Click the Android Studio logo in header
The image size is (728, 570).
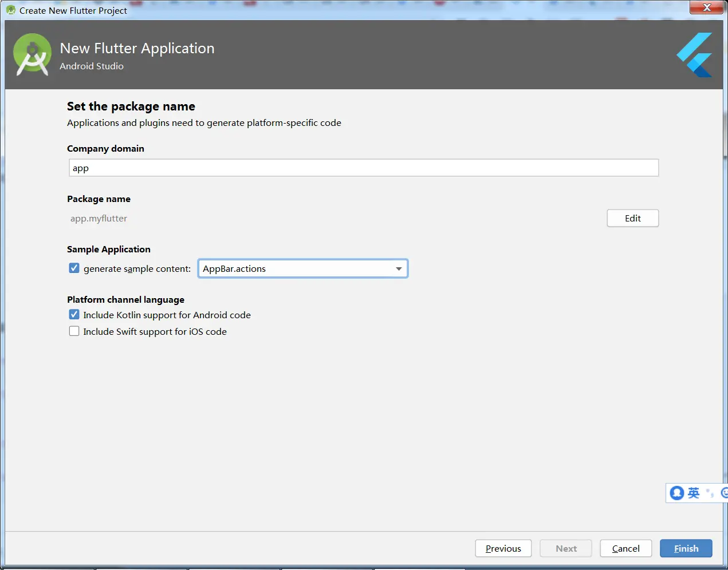pyautogui.click(x=32, y=55)
